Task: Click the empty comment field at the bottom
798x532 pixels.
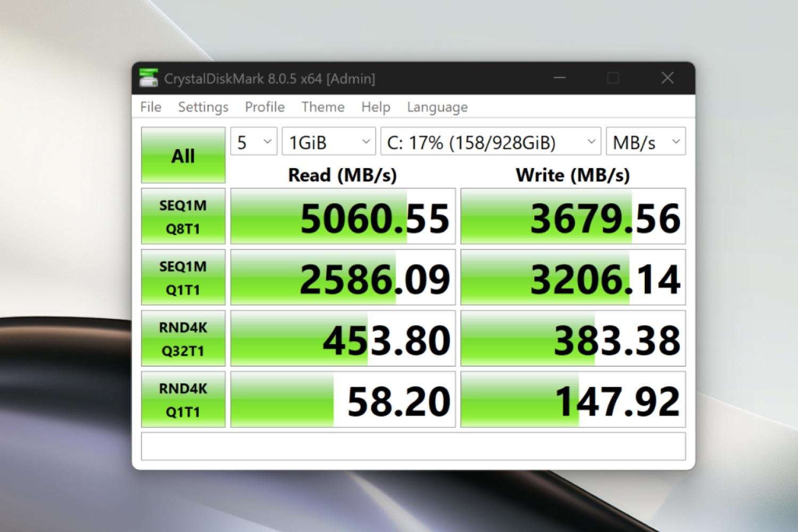Action: 413,446
